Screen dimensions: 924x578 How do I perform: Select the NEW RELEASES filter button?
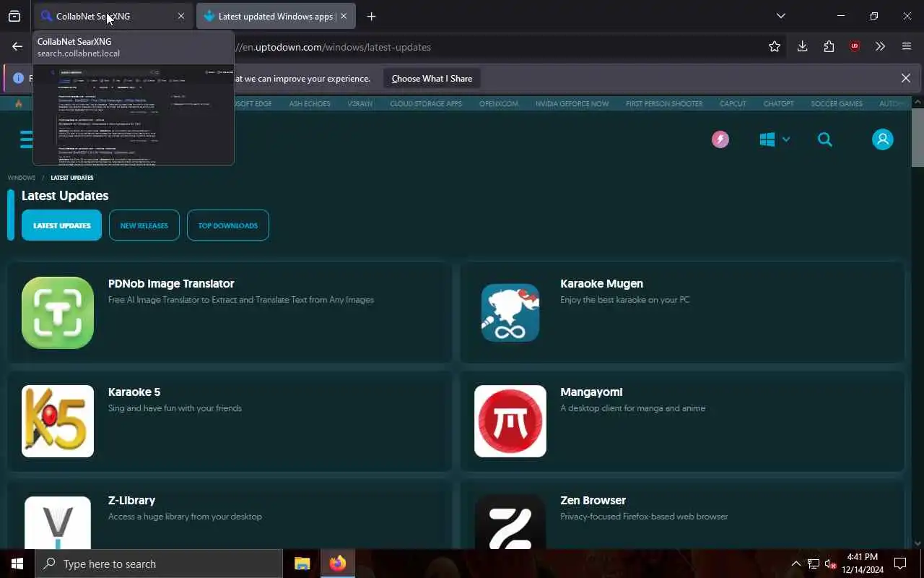click(144, 225)
